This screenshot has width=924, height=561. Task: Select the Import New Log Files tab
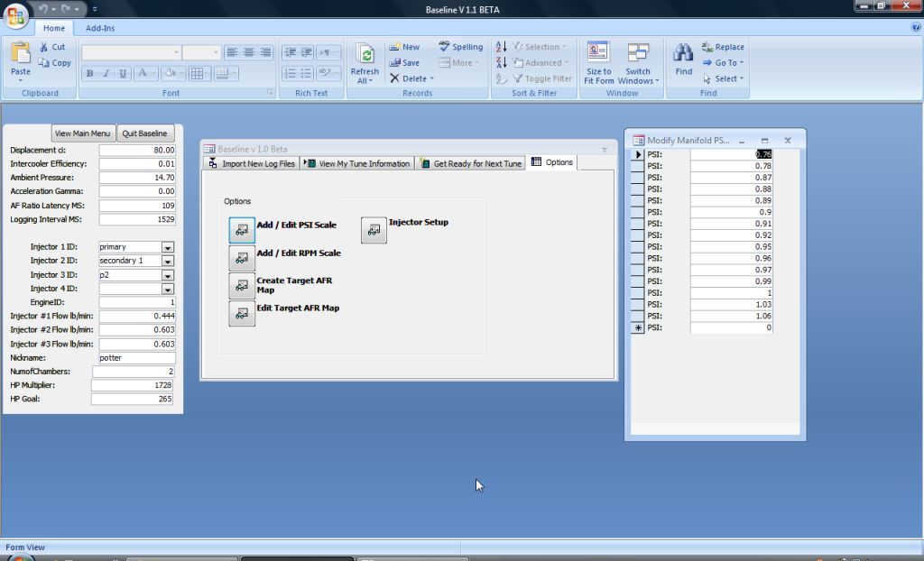click(252, 163)
